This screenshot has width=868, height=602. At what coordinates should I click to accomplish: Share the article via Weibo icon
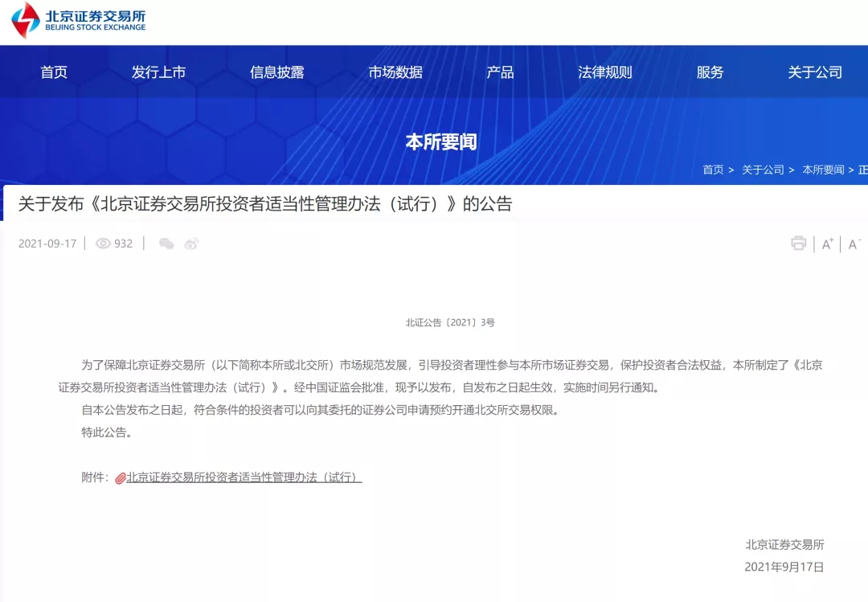pos(191,244)
